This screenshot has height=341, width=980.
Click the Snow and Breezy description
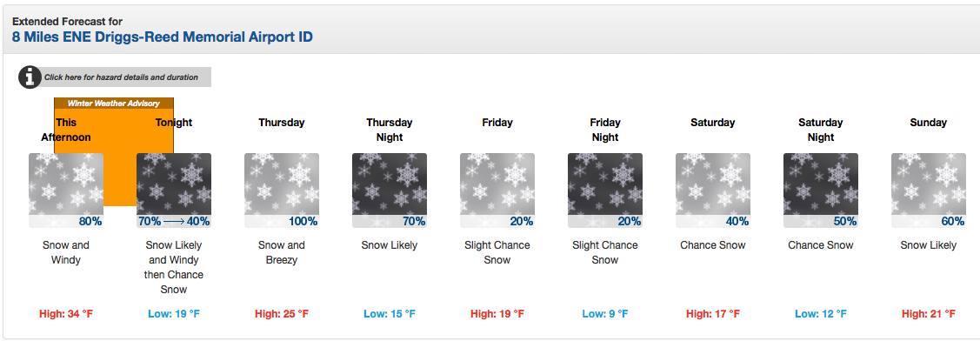click(282, 252)
